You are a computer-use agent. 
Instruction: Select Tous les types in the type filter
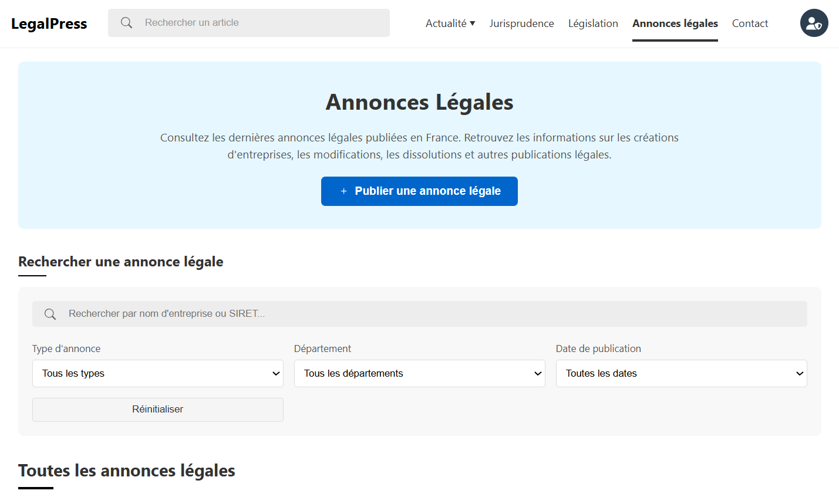click(157, 373)
